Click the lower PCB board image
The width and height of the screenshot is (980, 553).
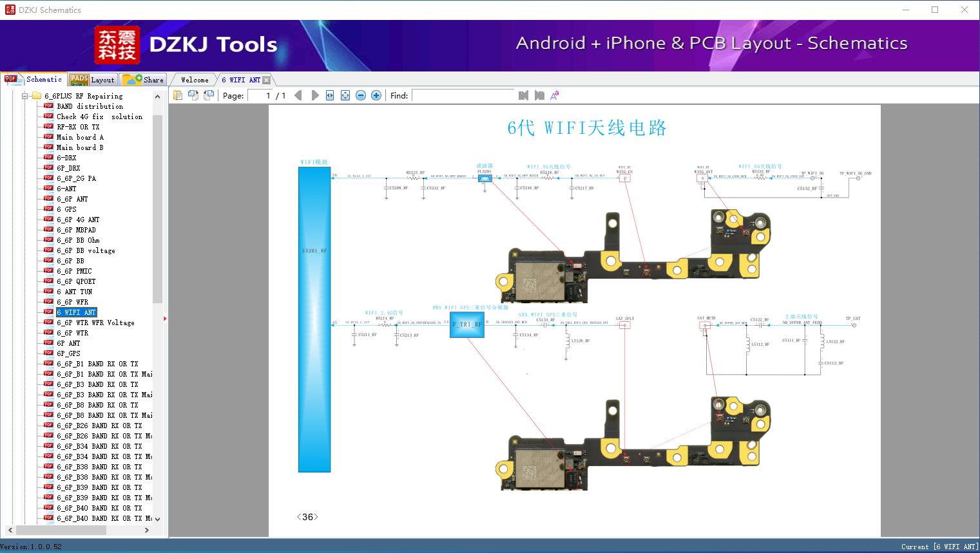[633, 443]
